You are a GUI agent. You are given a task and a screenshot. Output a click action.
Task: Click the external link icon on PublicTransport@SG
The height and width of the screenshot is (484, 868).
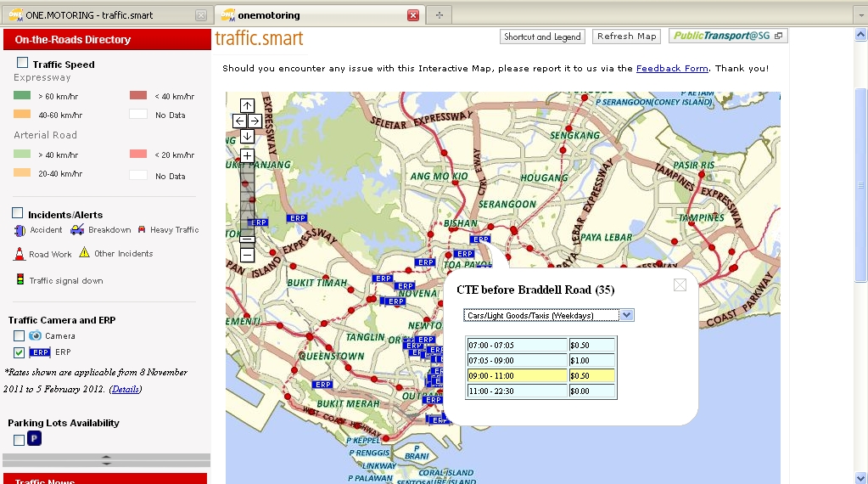pos(778,36)
